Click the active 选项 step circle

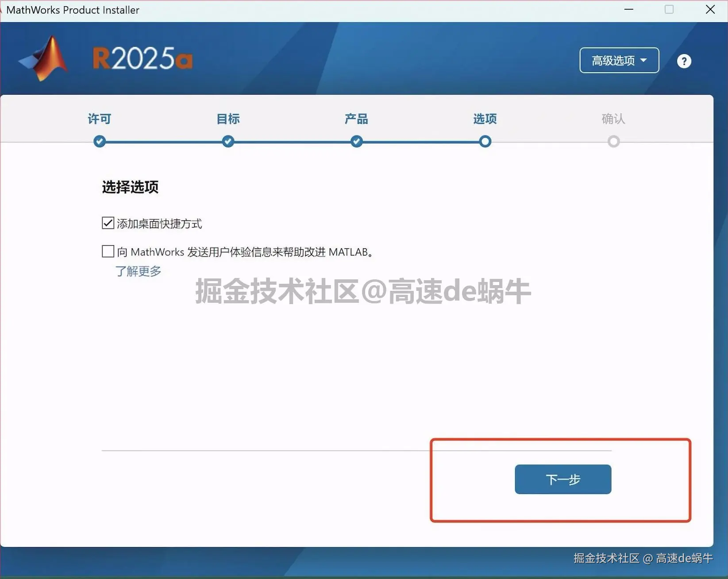[484, 141]
